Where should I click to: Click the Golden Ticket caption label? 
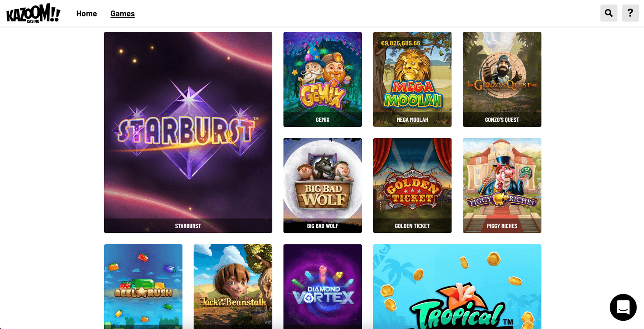pos(412,226)
